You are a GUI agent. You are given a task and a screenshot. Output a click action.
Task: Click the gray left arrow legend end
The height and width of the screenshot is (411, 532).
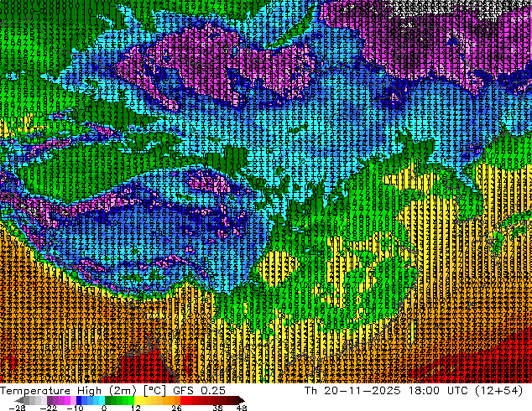[x=18, y=400]
